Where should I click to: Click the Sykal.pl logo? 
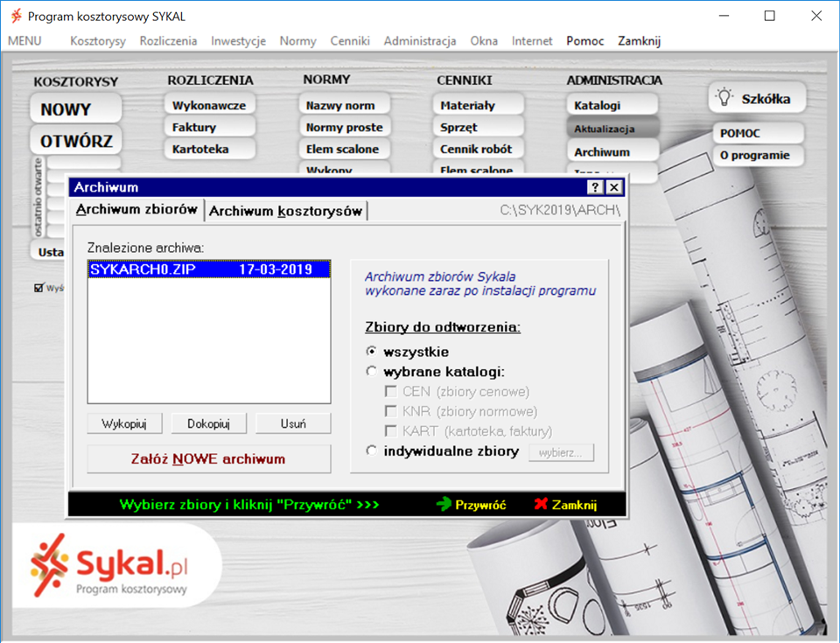click(x=110, y=565)
